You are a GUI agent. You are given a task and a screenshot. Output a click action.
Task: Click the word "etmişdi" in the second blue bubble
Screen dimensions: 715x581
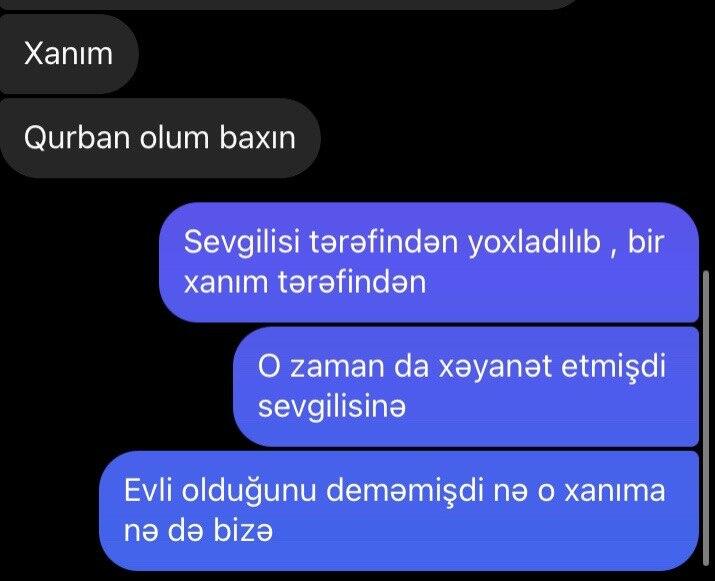[x=613, y=366]
